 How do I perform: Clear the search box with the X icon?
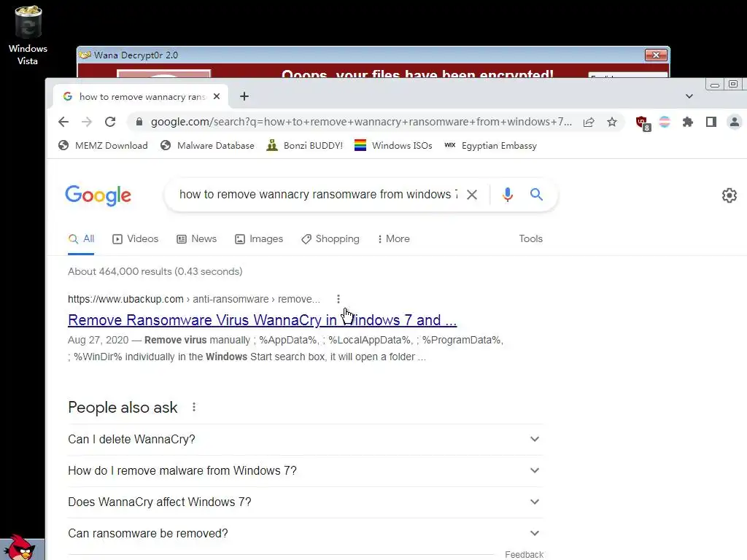point(472,194)
